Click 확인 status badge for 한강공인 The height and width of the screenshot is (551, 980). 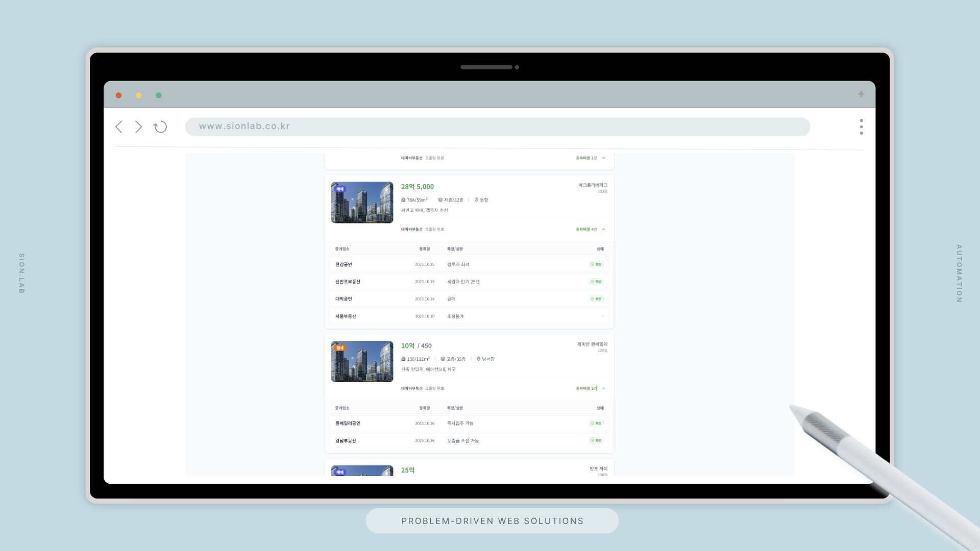click(x=596, y=264)
